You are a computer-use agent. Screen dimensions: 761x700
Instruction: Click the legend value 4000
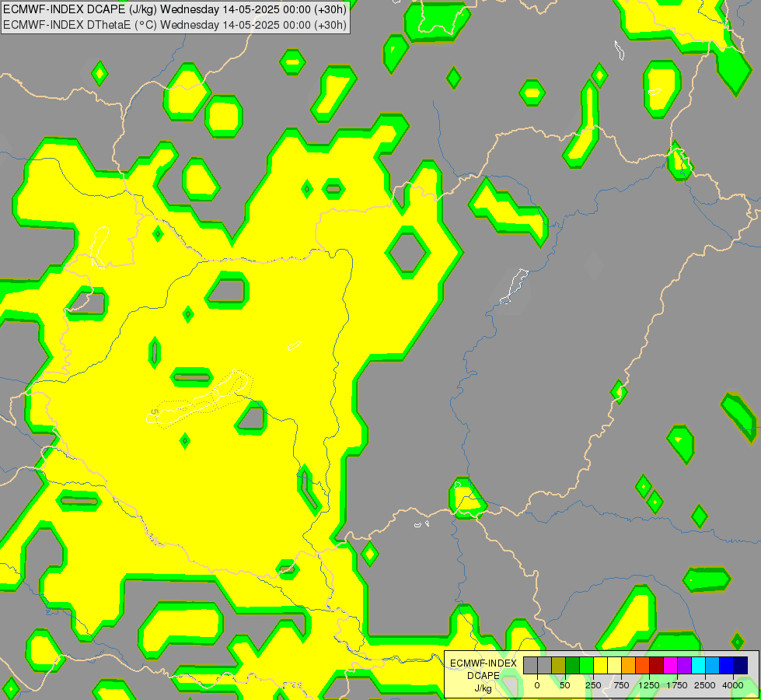pos(733,685)
